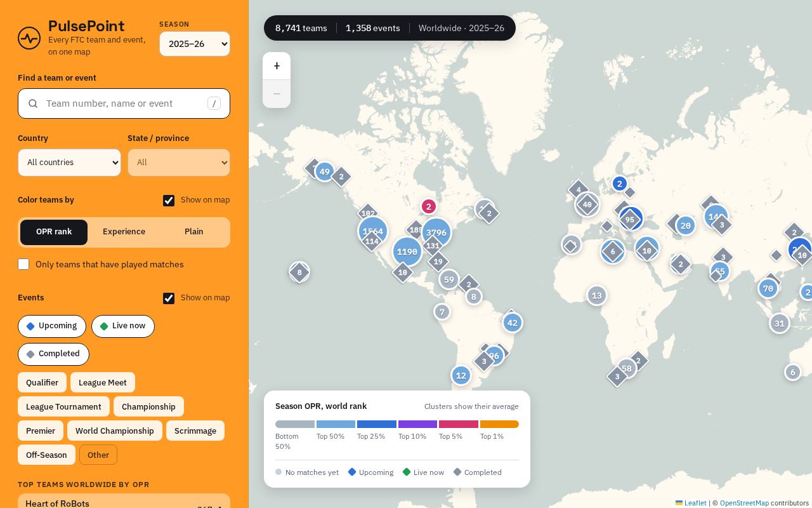The height and width of the screenshot is (508, 812).
Task: Click the pink cluster marker showing 2
Action: [429, 206]
